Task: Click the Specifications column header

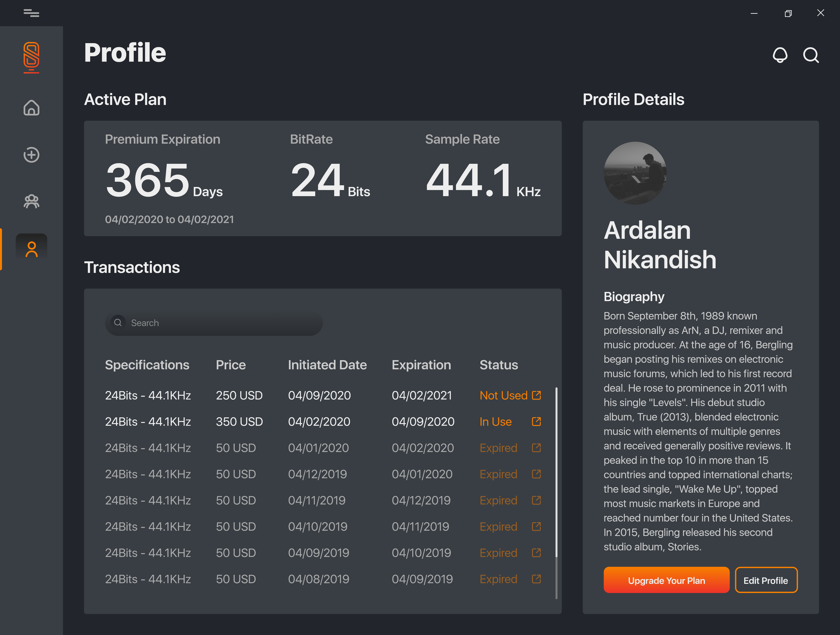Action: click(x=147, y=365)
